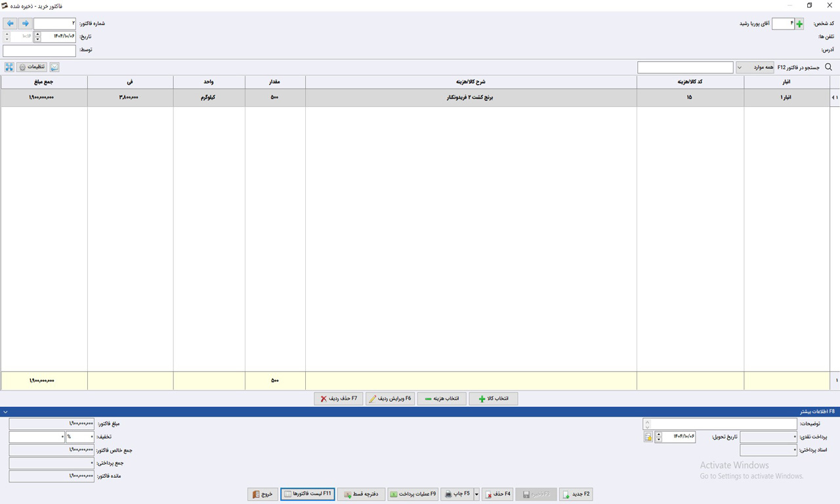840x504 pixels.
Task: Click انتخاب کالا to choose an item
Action: coord(493,398)
